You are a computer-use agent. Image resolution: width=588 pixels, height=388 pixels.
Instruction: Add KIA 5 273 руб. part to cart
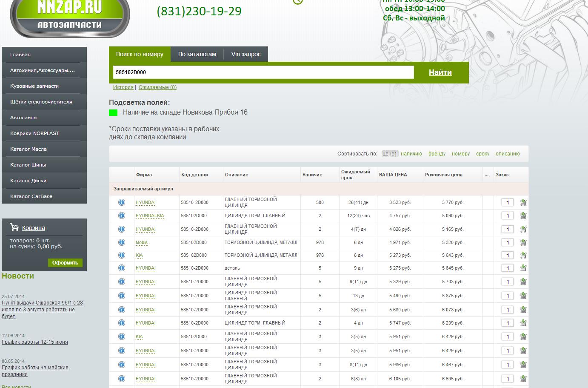click(523, 255)
